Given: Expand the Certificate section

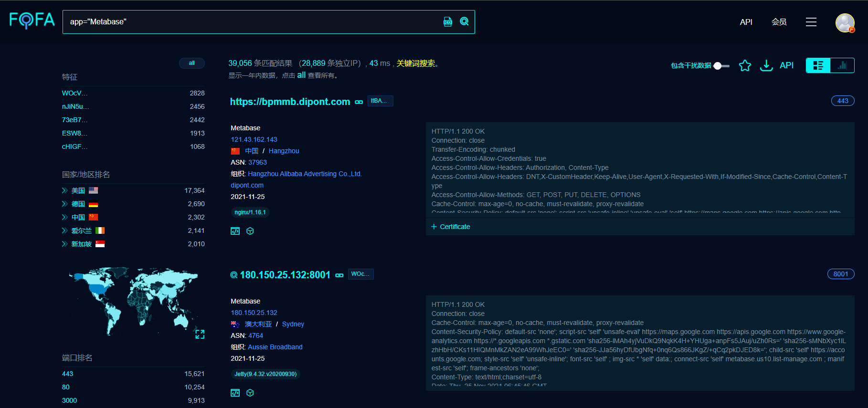Looking at the screenshot, I should coord(451,227).
